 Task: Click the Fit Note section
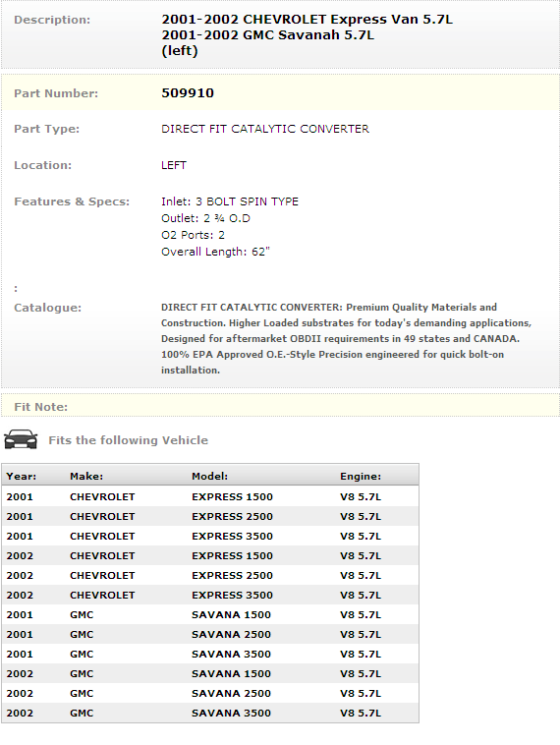point(280,406)
